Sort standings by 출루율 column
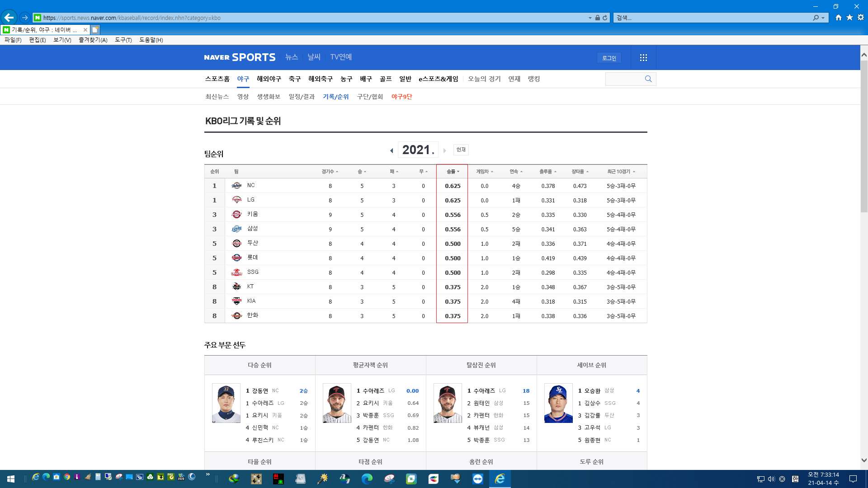 [x=548, y=172]
